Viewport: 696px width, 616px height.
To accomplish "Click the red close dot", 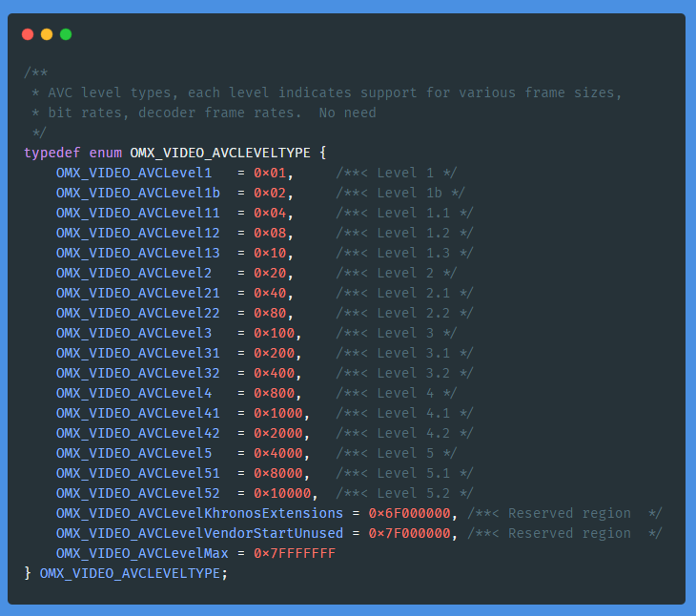I will 28,34.
